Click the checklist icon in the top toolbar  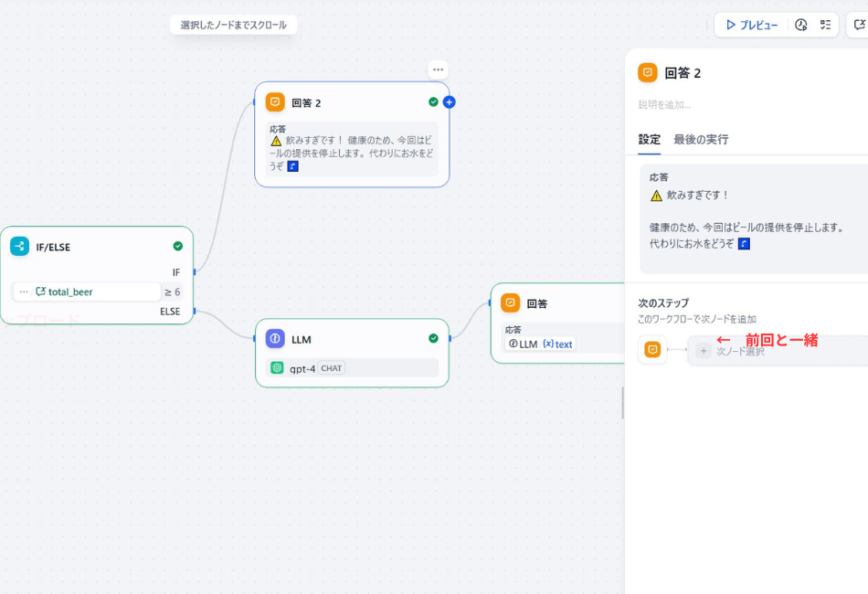(x=825, y=25)
